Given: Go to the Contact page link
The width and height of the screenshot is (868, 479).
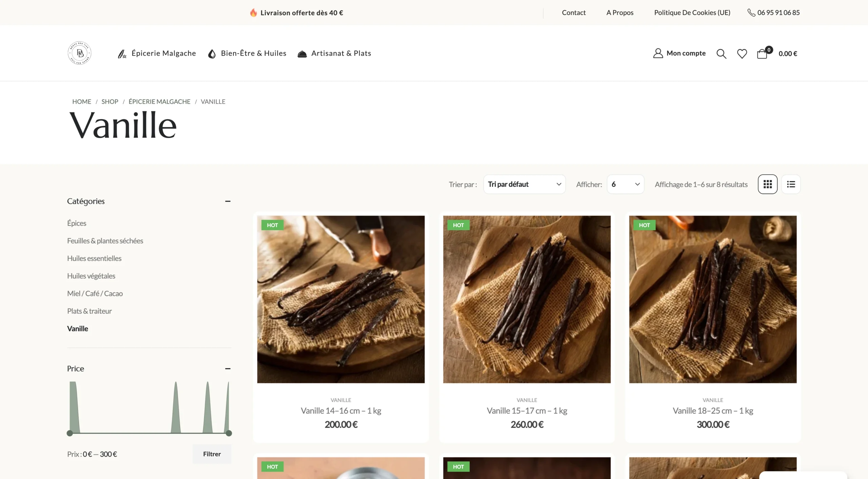Looking at the screenshot, I should coord(573,13).
